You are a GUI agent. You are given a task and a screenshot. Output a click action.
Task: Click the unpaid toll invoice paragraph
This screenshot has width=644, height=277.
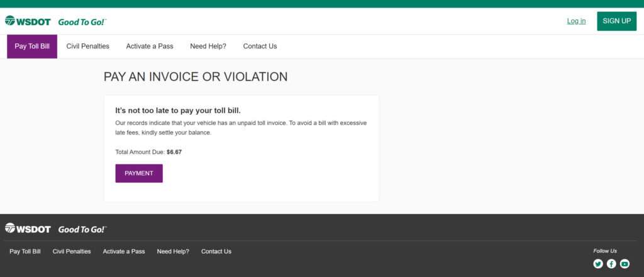click(241, 128)
